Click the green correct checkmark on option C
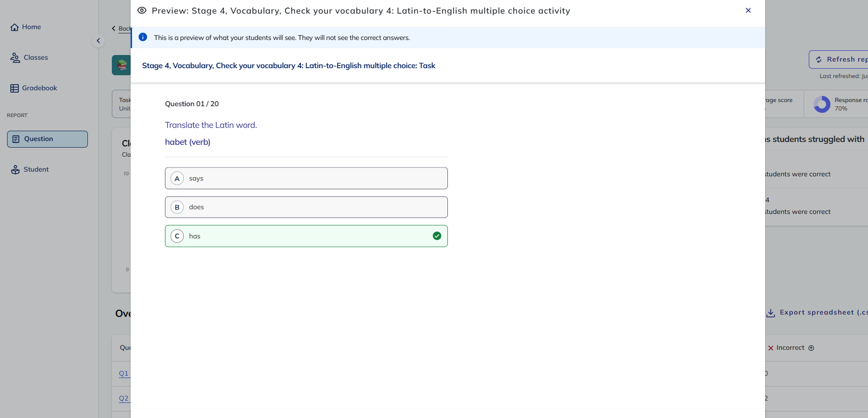The height and width of the screenshot is (418, 868). (x=437, y=236)
